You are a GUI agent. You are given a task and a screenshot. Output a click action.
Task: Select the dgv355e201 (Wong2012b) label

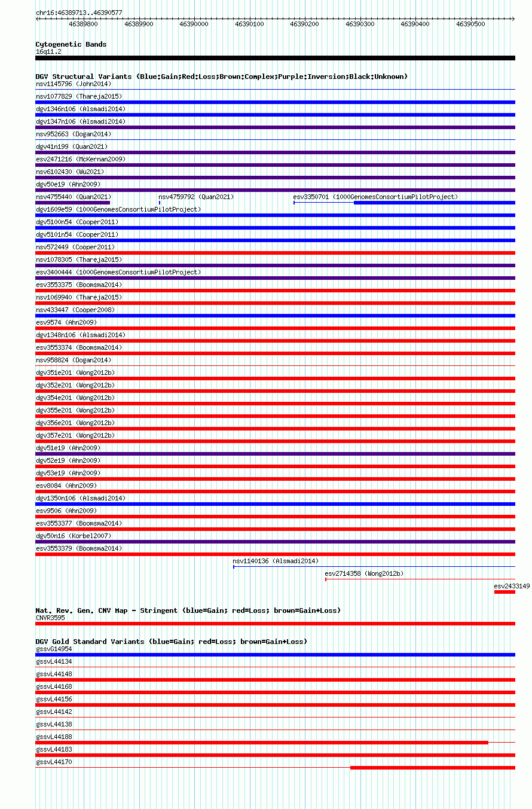click(75, 410)
